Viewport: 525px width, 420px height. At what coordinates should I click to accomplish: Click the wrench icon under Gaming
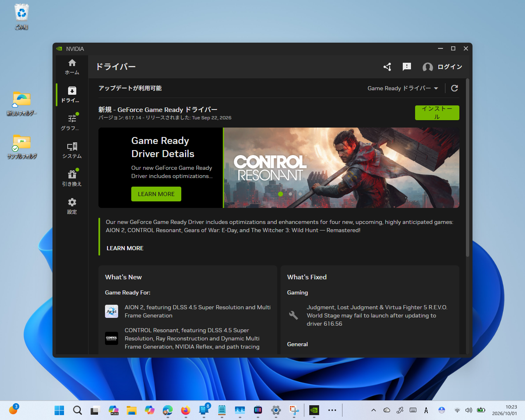tap(294, 315)
